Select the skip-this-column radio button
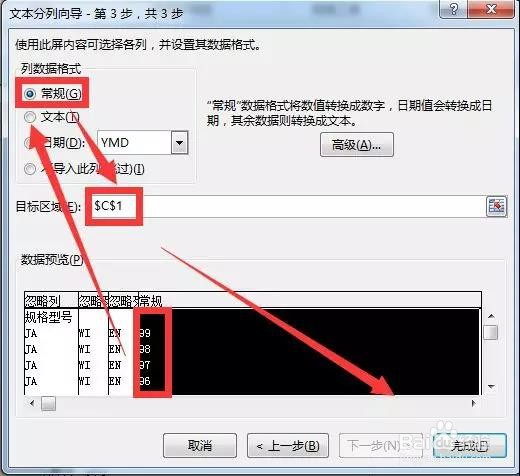This screenshot has width=520, height=476. (x=30, y=169)
